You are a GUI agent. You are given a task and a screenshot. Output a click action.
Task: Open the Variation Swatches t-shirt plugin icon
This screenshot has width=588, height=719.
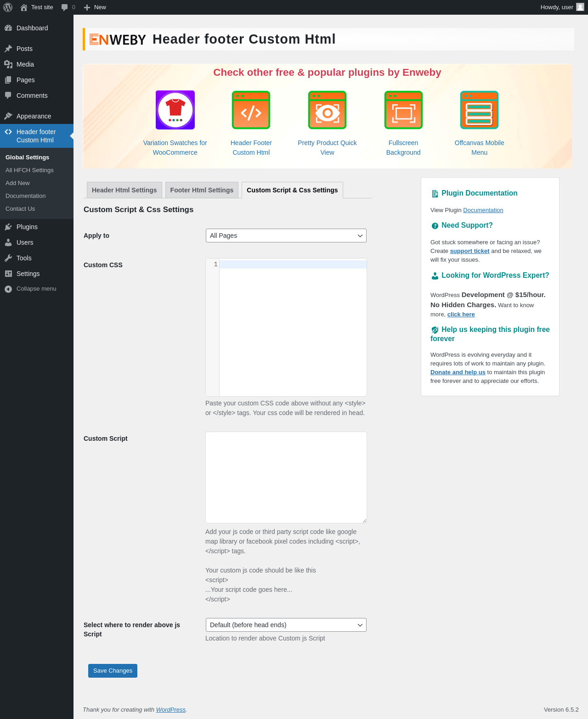[175, 110]
